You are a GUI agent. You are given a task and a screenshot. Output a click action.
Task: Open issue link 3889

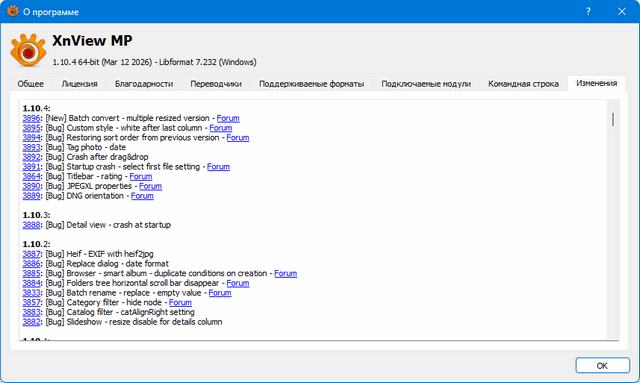click(x=31, y=196)
